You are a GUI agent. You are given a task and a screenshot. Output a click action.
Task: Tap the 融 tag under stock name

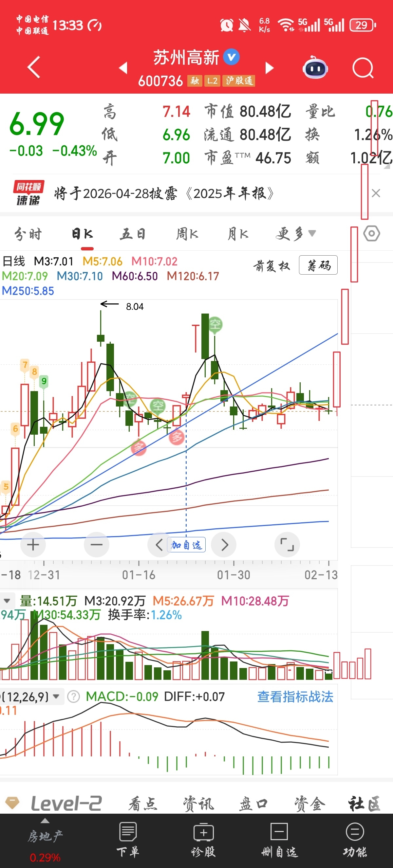click(x=195, y=81)
